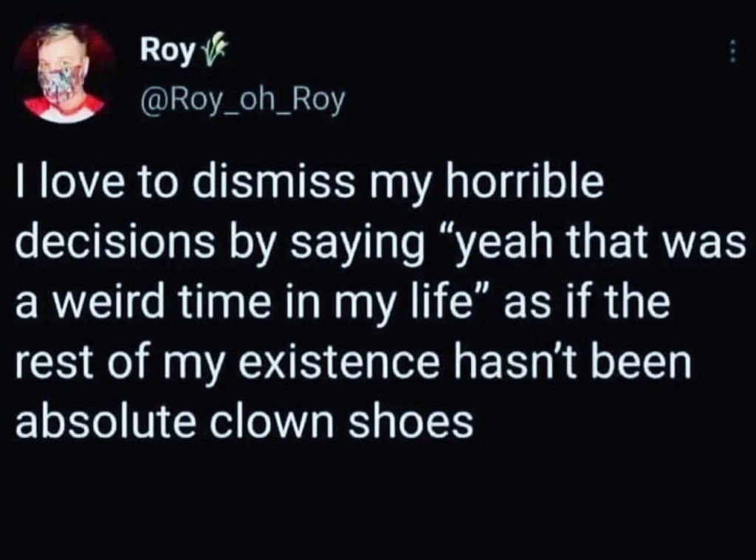Click on the word "horrible"
Image resolution: width=756 pixels, height=560 pixels.
(523, 185)
